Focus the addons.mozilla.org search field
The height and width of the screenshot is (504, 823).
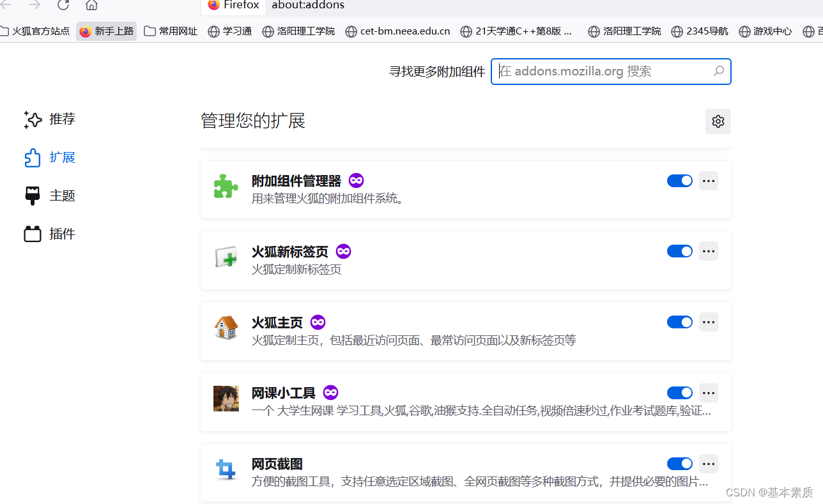(x=611, y=72)
